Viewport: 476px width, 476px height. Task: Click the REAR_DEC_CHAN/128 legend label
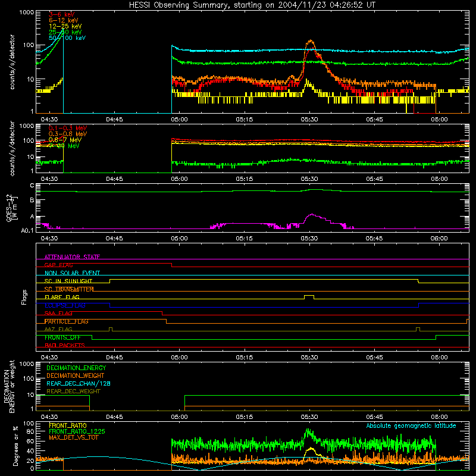click(79, 383)
